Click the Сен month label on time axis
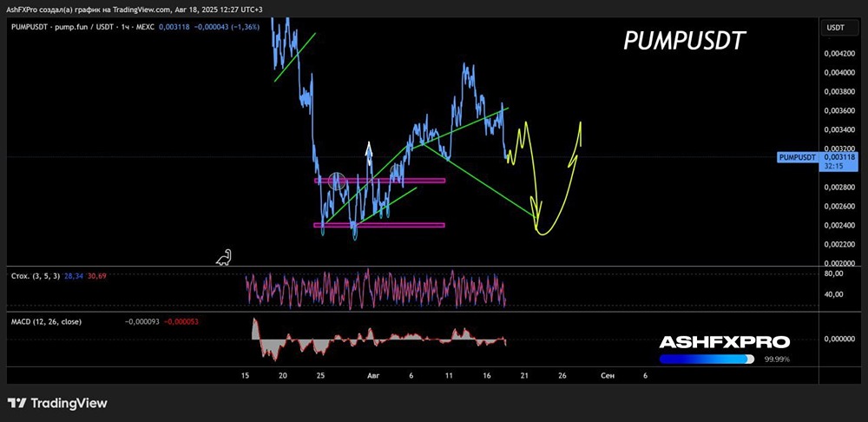This screenshot has height=422, width=868. click(x=608, y=375)
